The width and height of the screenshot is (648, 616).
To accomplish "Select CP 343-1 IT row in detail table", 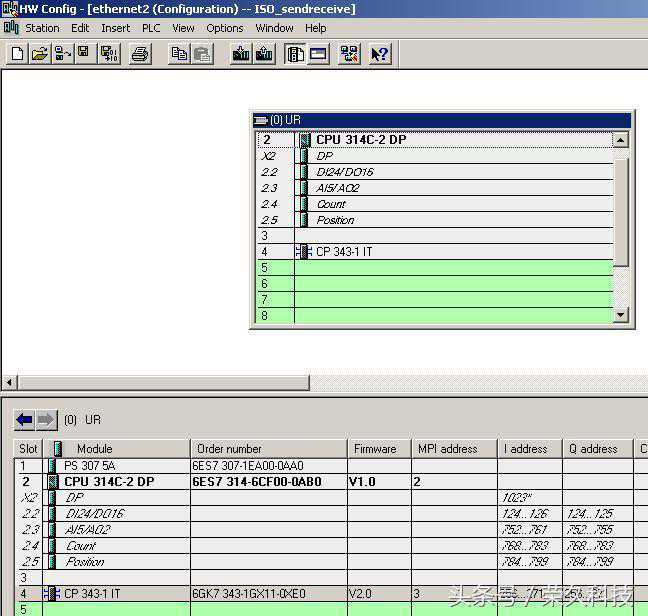I will click(x=92, y=594).
